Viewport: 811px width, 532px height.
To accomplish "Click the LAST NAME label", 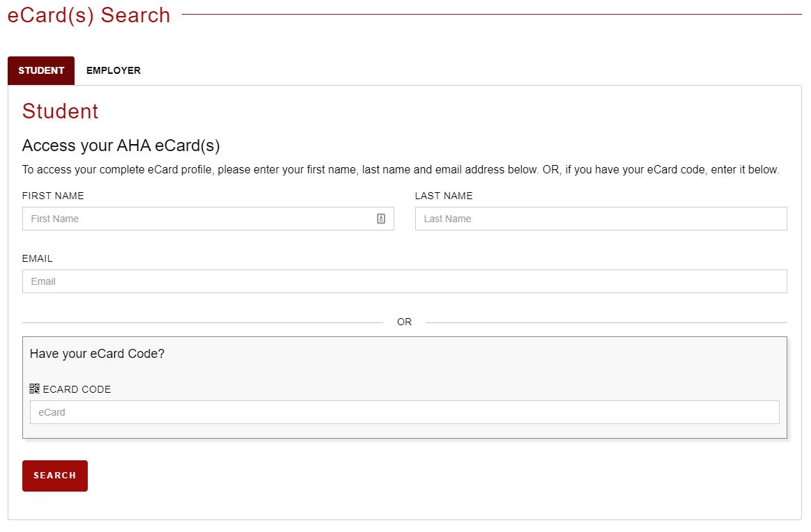I will (x=444, y=196).
